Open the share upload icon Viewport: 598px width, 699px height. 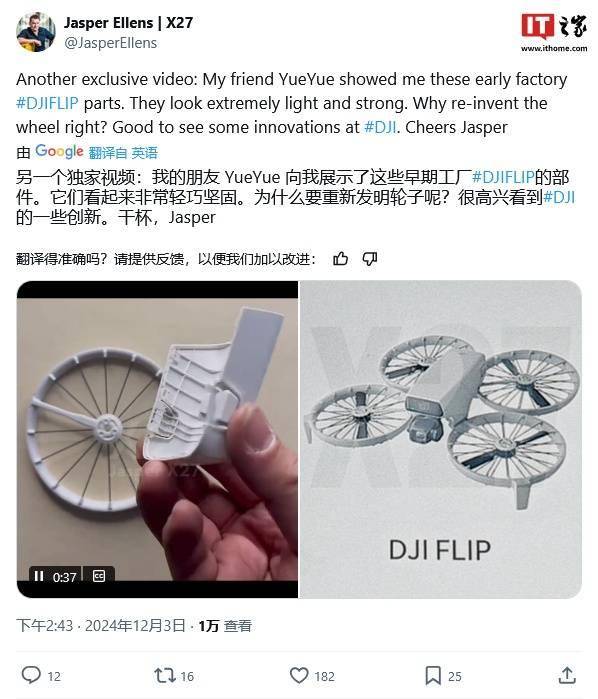click(x=567, y=675)
